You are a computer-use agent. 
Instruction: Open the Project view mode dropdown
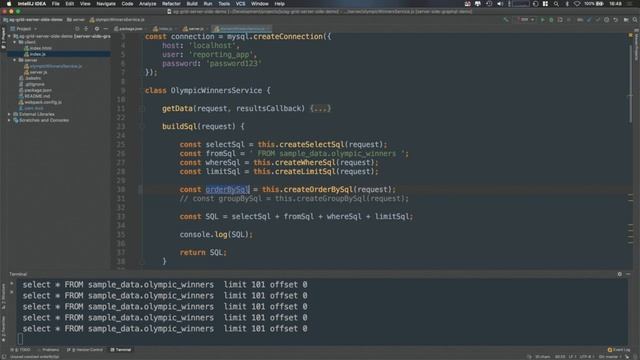pos(24,29)
